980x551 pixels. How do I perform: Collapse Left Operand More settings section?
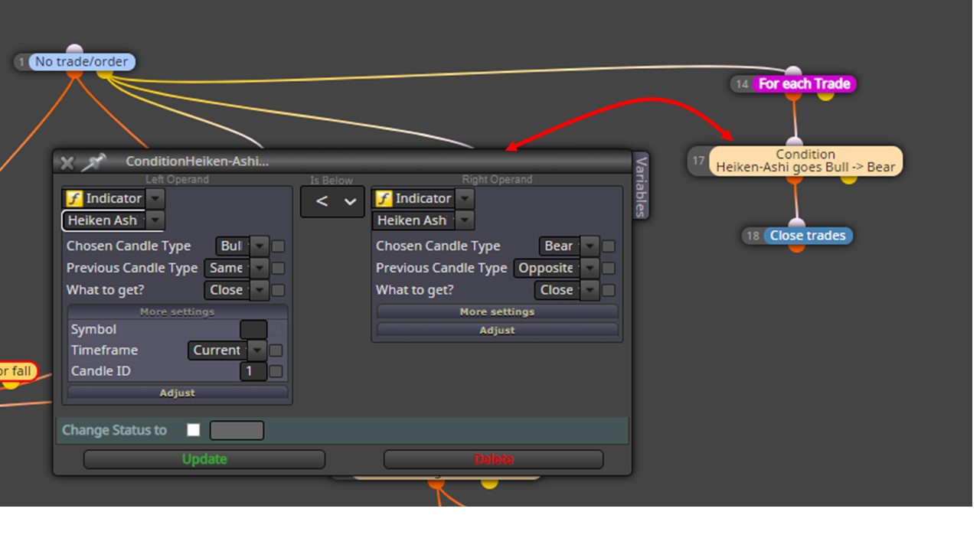[x=178, y=311]
